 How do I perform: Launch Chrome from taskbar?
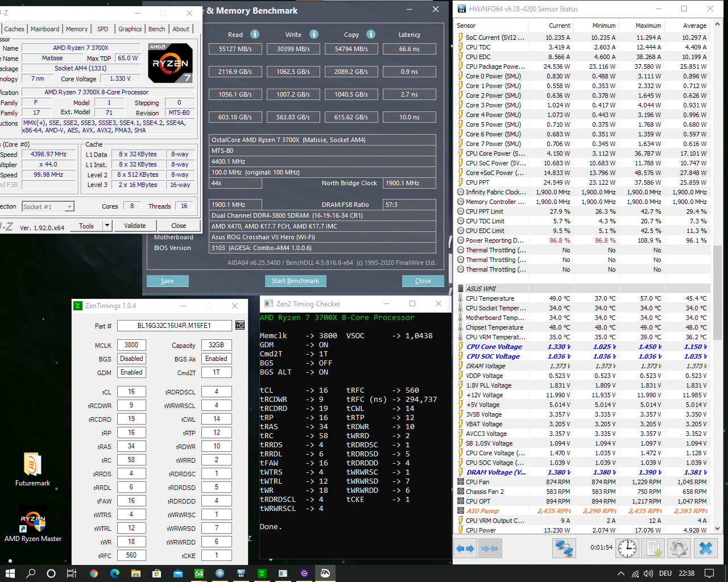(x=94, y=573)
